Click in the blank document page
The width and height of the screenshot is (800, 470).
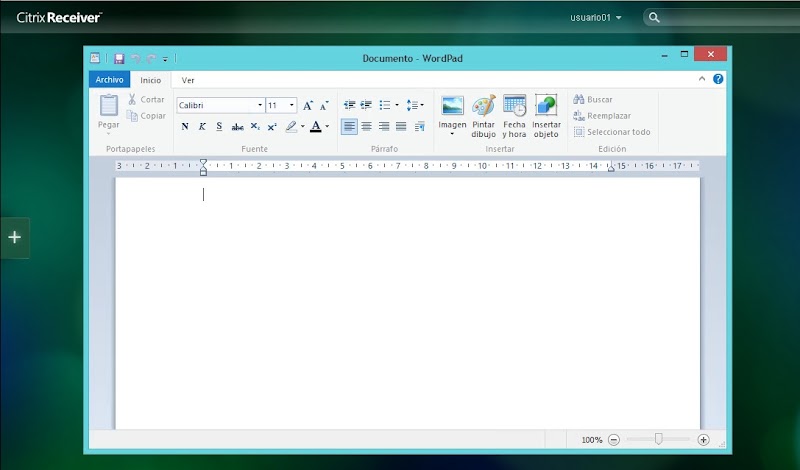407,303
